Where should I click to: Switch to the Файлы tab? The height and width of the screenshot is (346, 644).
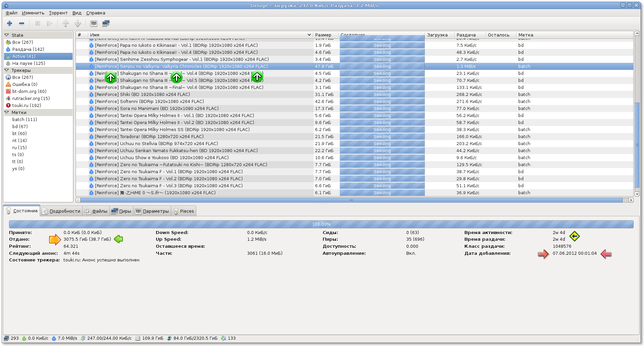[x=96, y=211]
